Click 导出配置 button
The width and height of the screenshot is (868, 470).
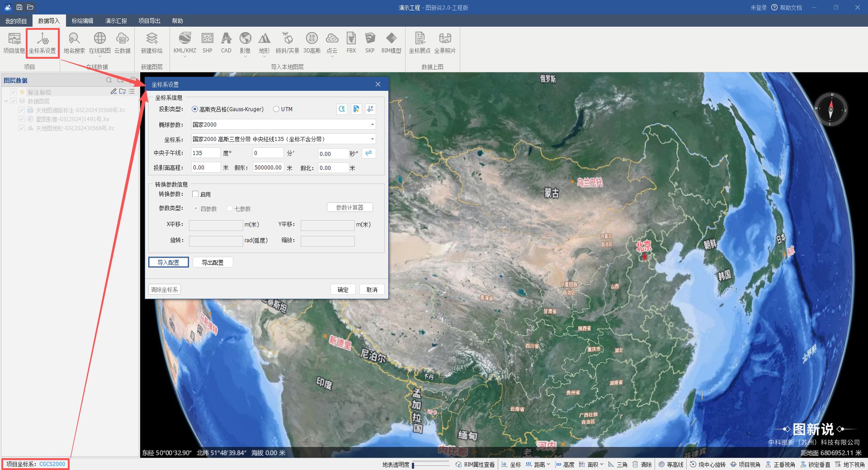point(213,262)
